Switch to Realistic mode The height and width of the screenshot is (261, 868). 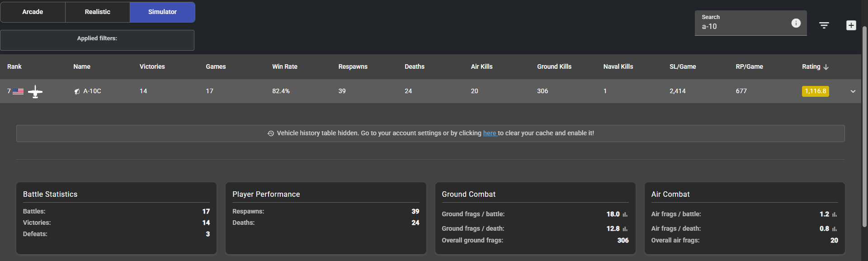[x=97, y=12]
